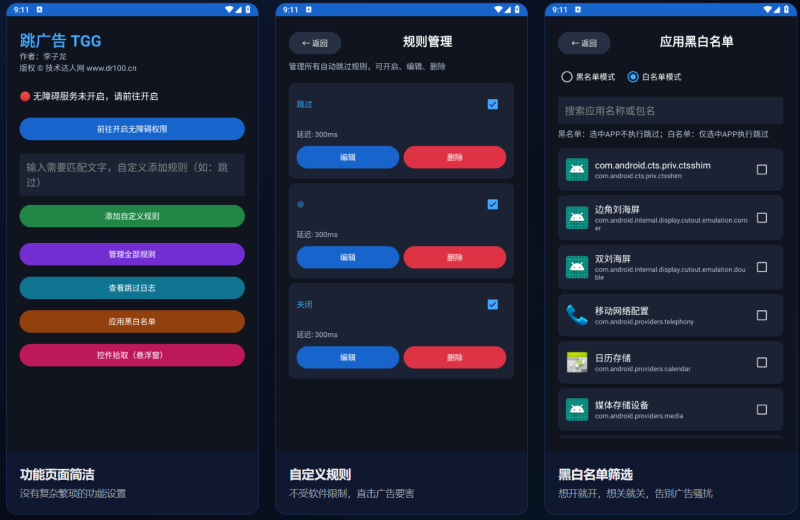Go back from 应用黑白名单 screen
This screenshot has width=800, height=520.
(584, 43)
